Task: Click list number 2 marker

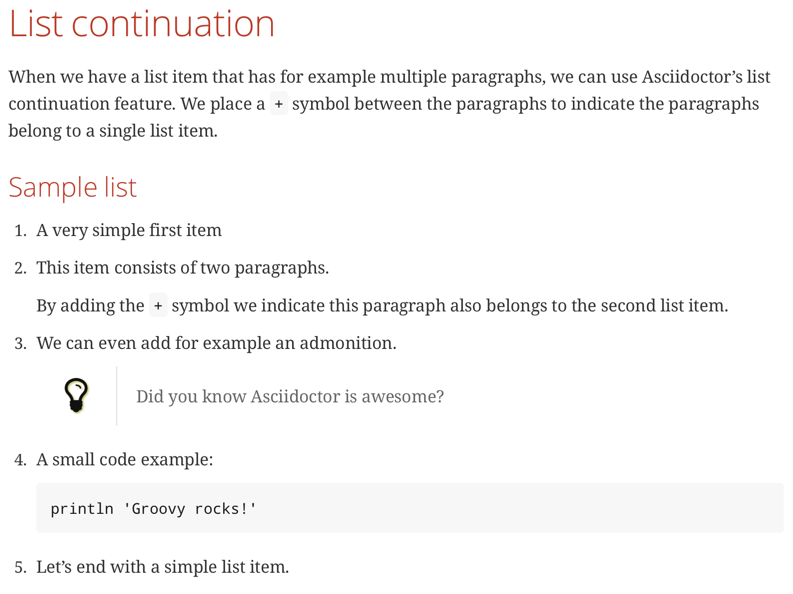Action: [20, 269]
